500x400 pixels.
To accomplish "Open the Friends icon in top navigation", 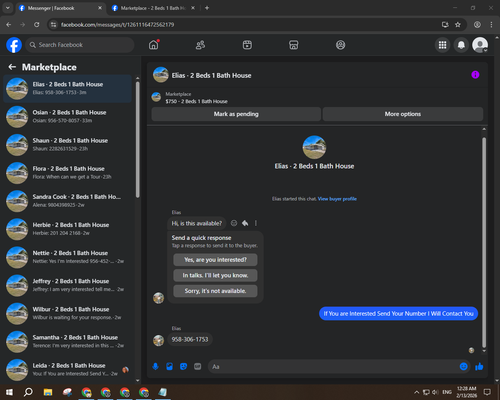I will pyautogui.click(x=200, y=45).
